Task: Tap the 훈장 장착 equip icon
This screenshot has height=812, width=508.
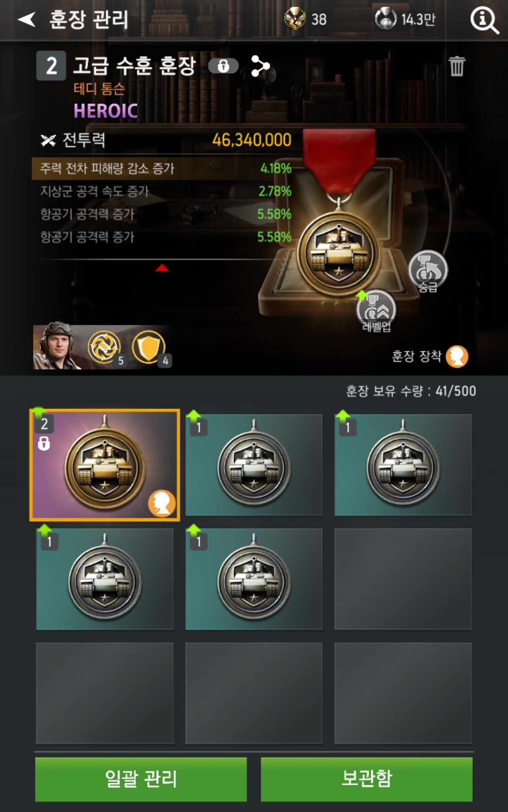Action: (x=457, y=356)
